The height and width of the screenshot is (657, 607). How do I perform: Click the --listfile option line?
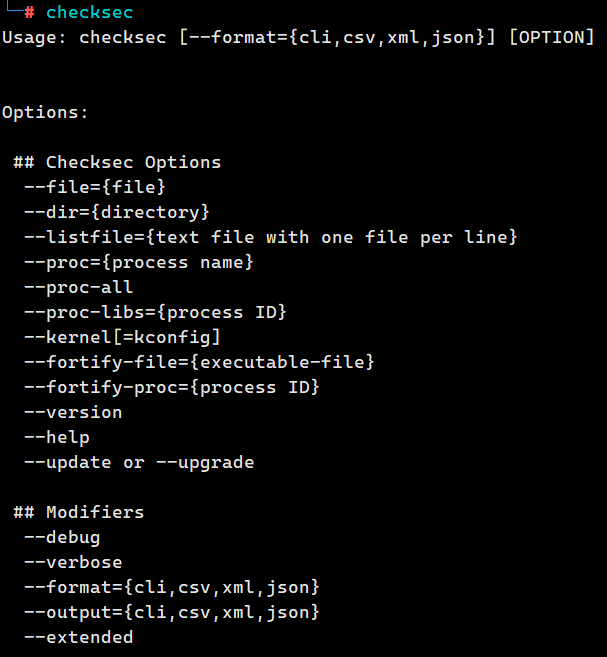(271, 237)
